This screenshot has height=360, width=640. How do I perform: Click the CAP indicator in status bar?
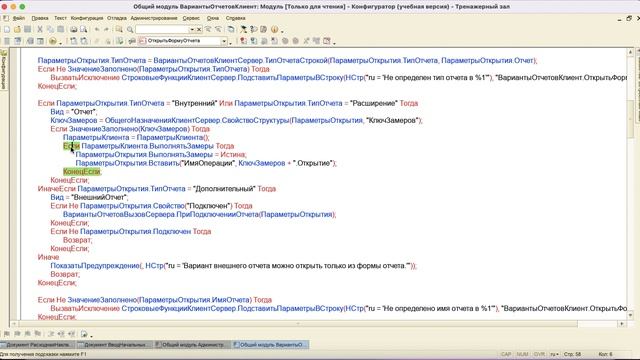click(x=506, y=354)
